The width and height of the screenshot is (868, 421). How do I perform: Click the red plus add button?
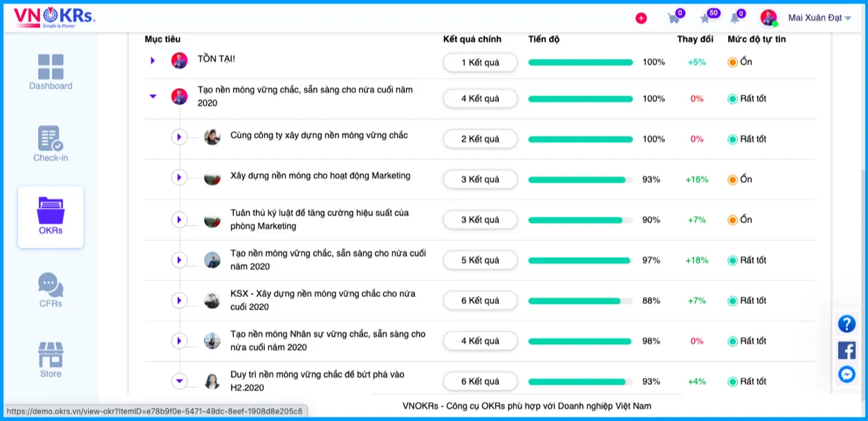pos(641,18)
